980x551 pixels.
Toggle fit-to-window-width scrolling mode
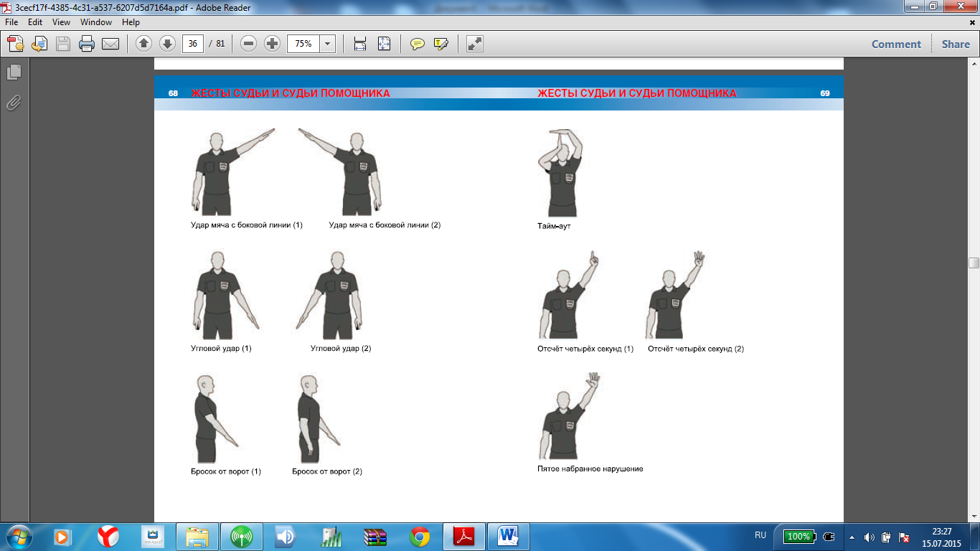(x=360, y=44)
